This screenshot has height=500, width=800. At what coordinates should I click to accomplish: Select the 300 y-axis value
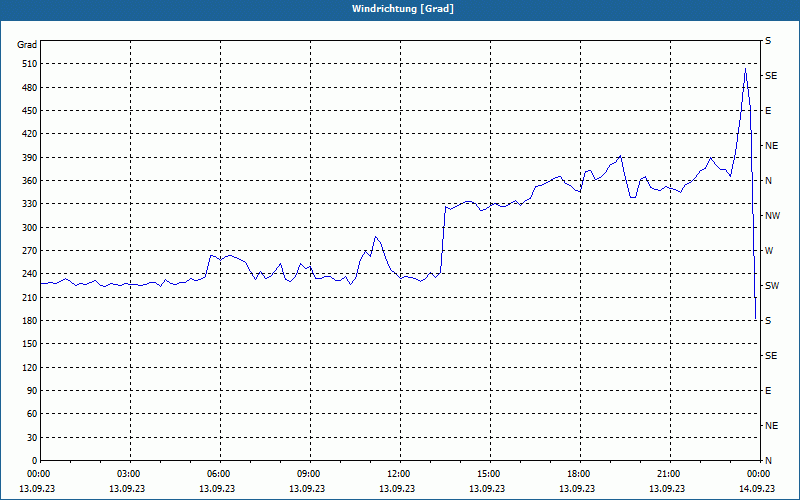tap(30, 228)
